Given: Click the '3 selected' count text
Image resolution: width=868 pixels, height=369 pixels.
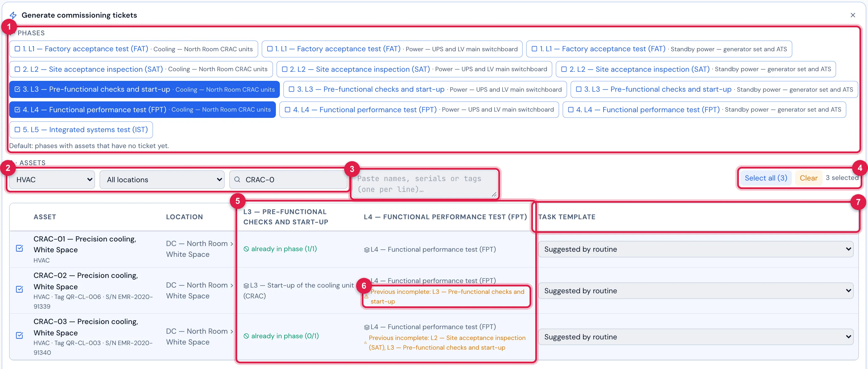Looking at the screenshot, I should click(842, 178).
